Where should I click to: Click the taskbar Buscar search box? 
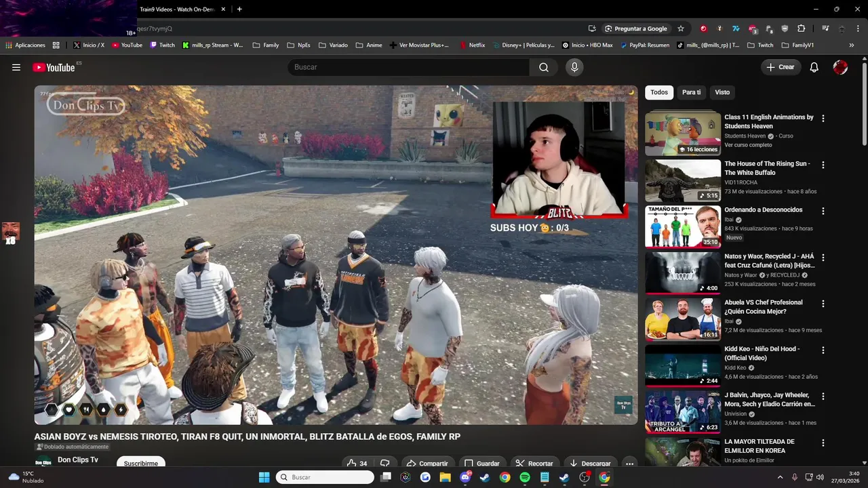325,477
